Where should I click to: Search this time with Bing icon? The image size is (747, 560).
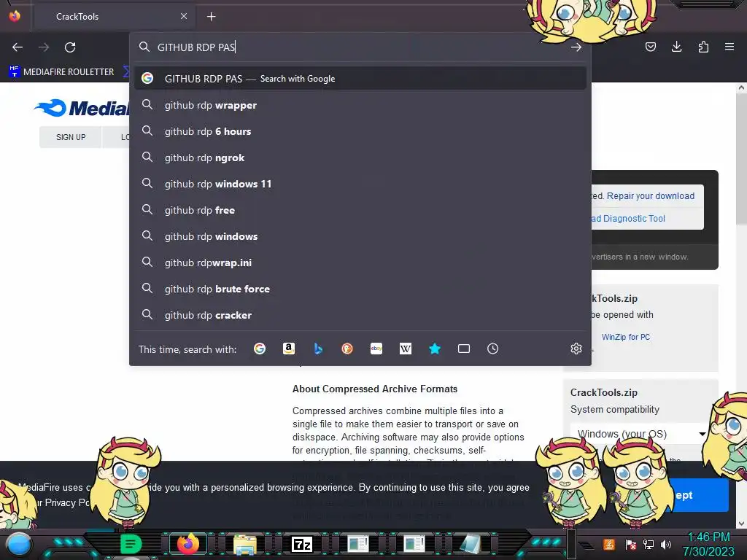point(318,349)
